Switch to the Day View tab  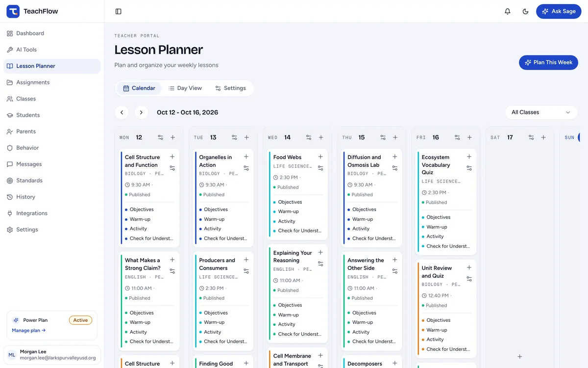tap(185, 88)
